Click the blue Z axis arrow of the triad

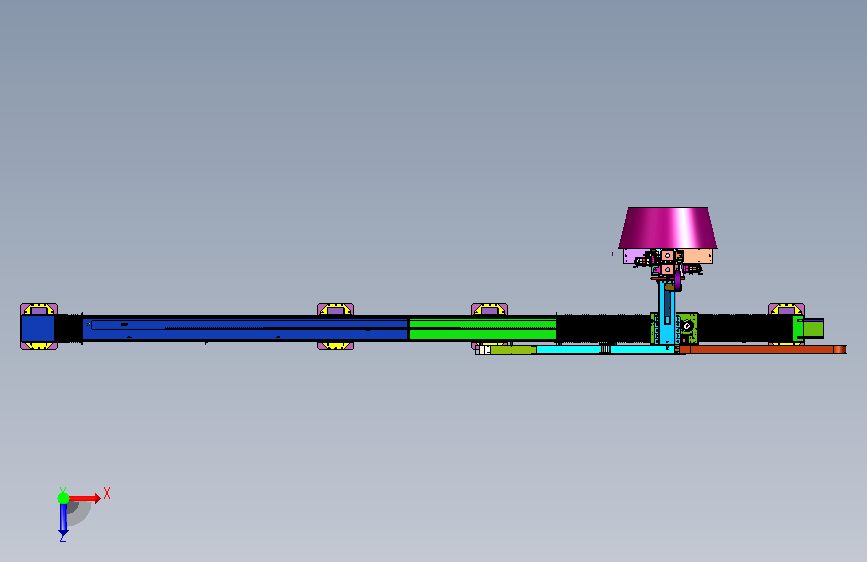pyautogui.click(x=63, y=519)
